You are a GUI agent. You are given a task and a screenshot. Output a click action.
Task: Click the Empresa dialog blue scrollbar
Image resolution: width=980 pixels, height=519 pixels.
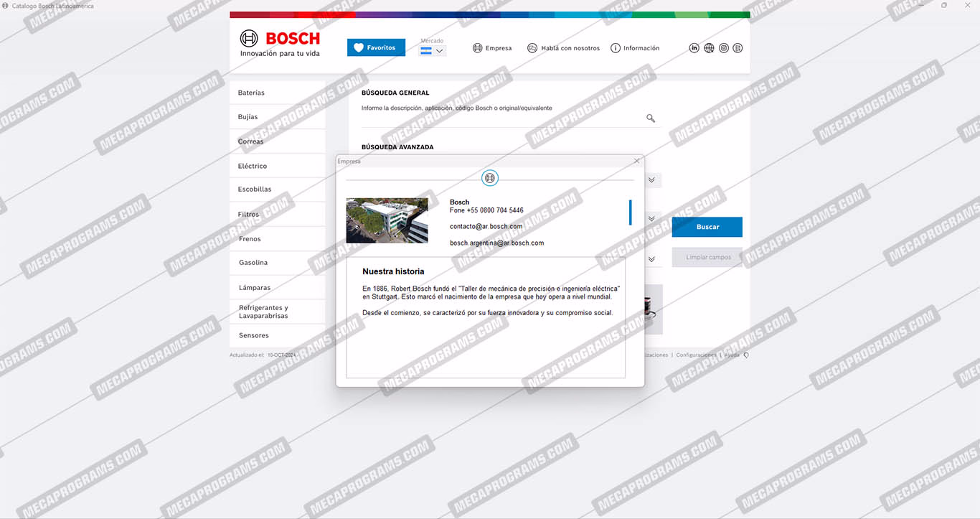[630, 212]
